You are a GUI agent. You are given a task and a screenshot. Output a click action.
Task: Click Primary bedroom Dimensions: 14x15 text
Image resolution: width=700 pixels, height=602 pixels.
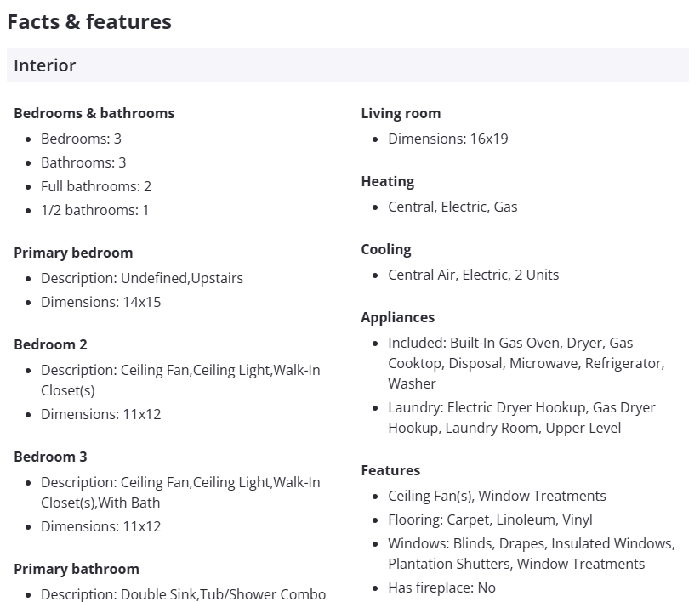click(x=100, y=302)
